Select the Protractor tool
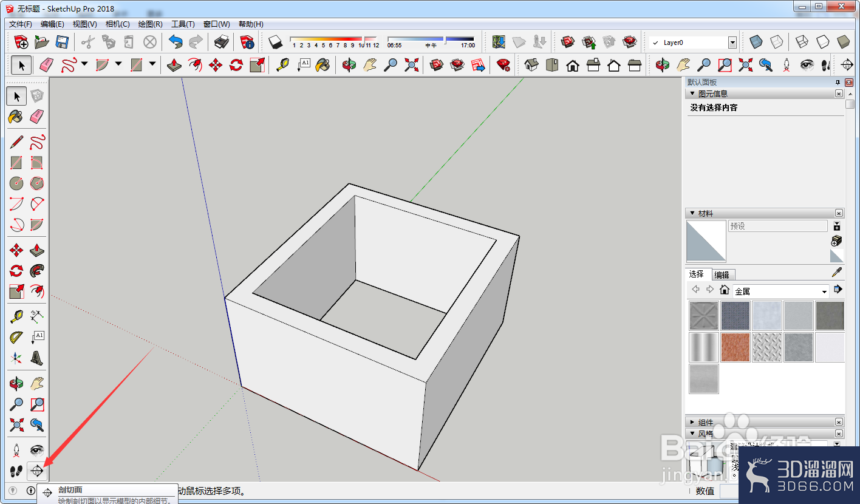 [x=17, y=337]
